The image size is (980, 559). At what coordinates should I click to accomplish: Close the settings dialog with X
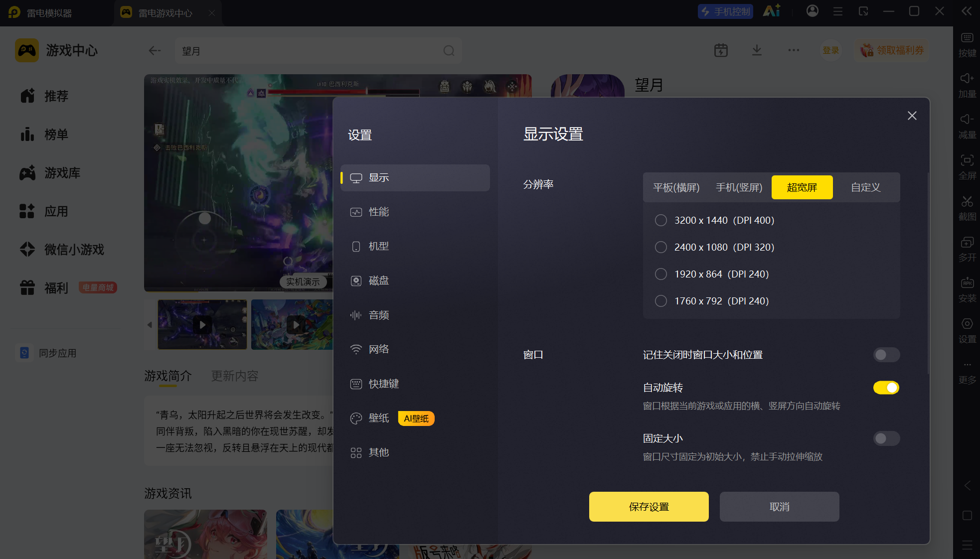coord(912,116)
